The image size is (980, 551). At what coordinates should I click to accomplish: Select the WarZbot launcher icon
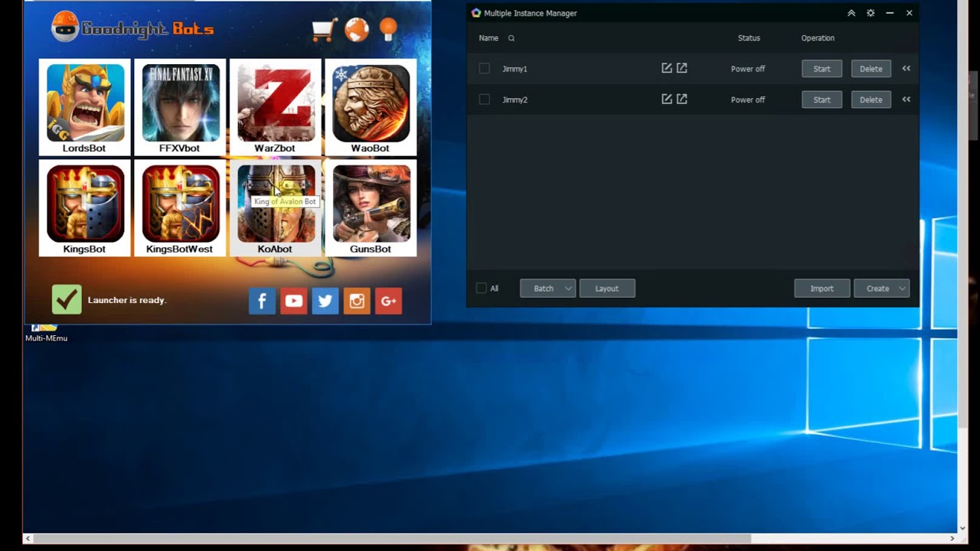(275, 107)
